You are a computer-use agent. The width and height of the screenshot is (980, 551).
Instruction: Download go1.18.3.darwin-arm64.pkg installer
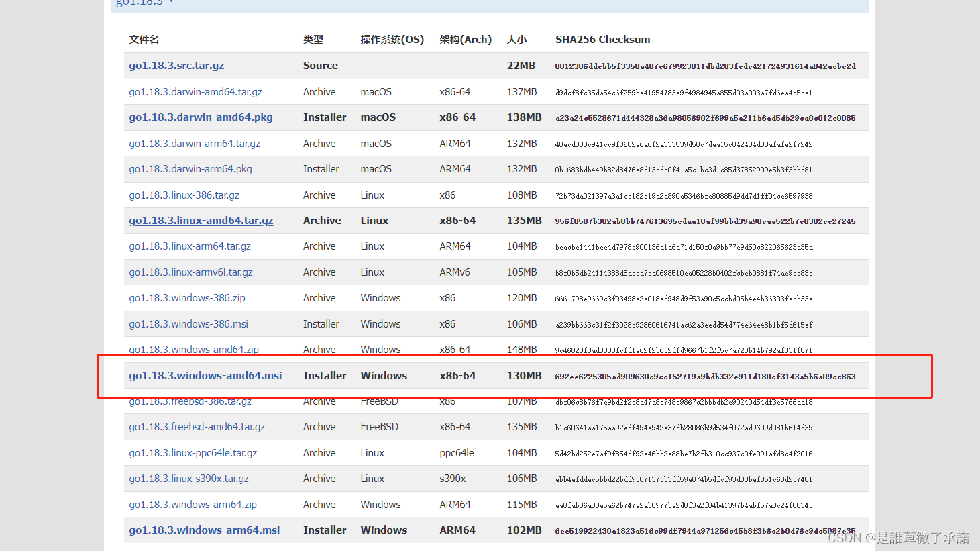[x=190, y=169]
